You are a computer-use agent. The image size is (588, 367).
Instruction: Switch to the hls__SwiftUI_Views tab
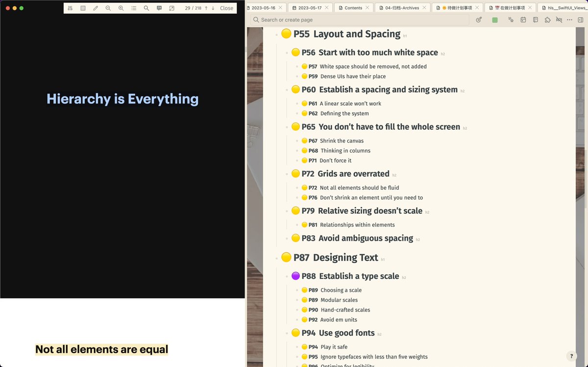[x=563, y=8]
